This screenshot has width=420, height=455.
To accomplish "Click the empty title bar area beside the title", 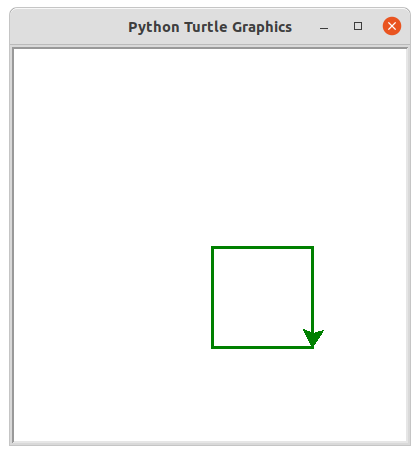I will 67,27.
